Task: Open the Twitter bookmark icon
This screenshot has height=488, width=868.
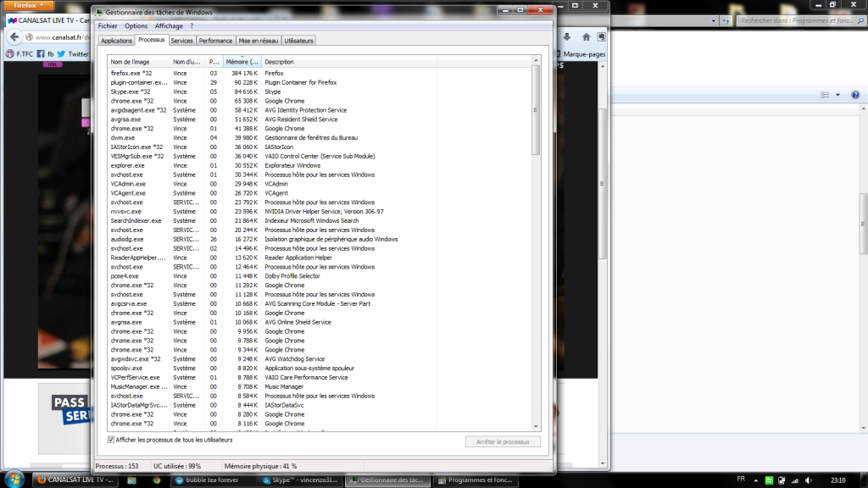Action: coord(61,53)
